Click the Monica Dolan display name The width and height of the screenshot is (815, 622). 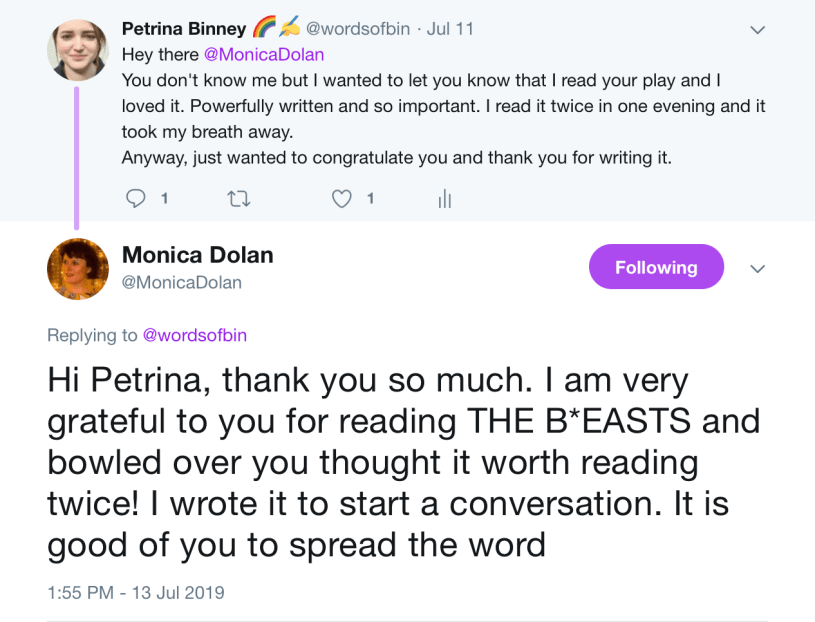pos(197,255)
